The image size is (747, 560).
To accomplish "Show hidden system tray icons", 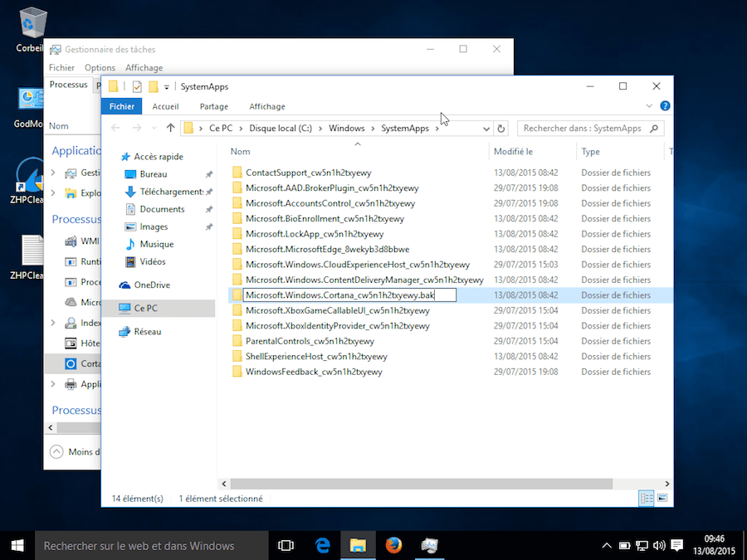I will coord(605,546).
